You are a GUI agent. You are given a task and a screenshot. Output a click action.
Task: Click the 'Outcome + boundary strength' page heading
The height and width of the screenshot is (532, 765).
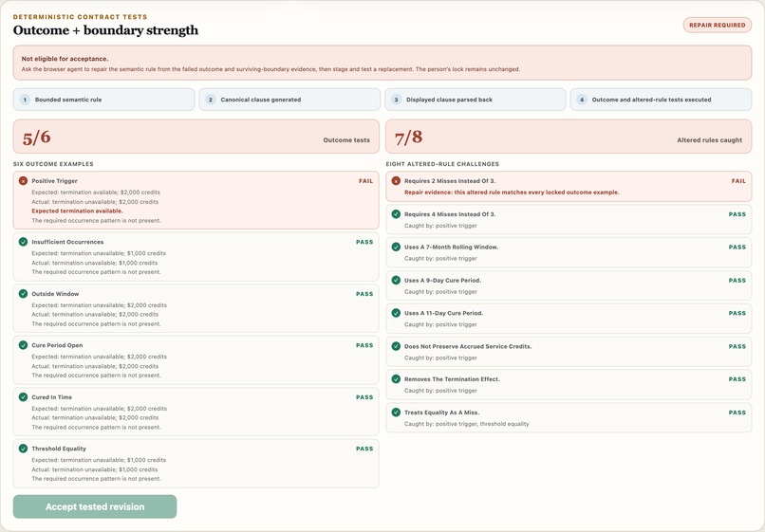(x=106, y=30)
